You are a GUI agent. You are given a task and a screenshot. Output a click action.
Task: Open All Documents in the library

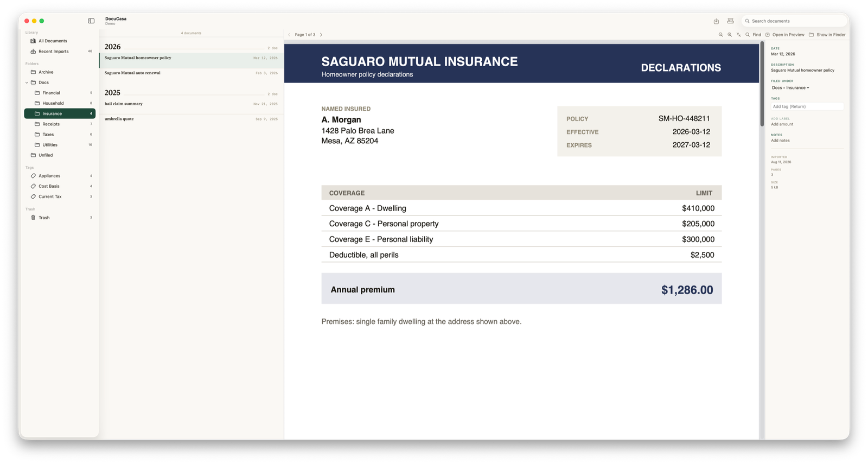[x=60, y=41]
